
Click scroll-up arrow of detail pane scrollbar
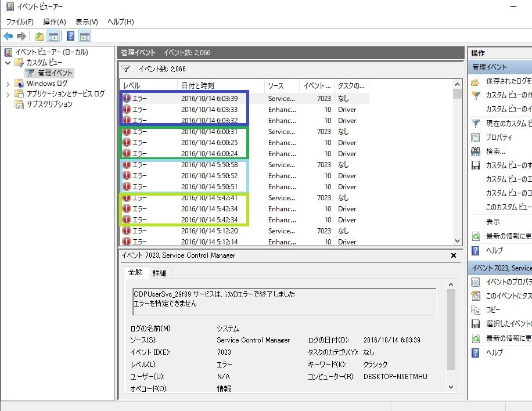[451, 284]
